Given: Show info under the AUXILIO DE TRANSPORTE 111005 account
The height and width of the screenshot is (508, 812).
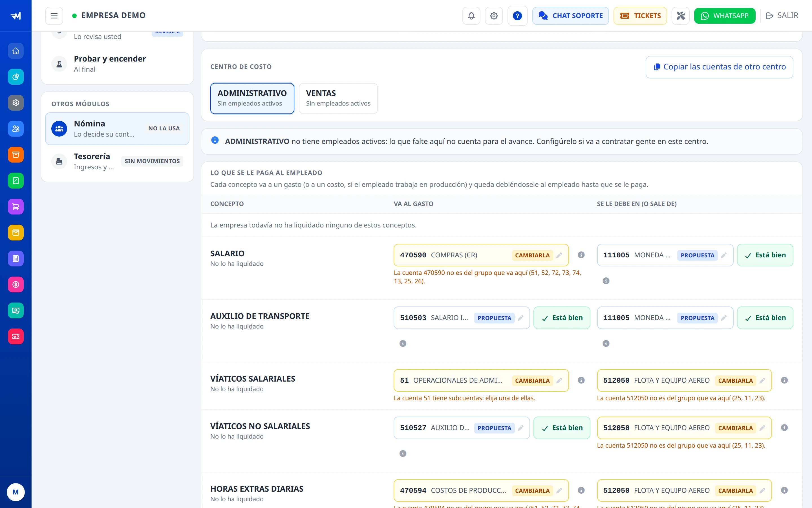Looking at the screenshot, I should coord(606,343).
